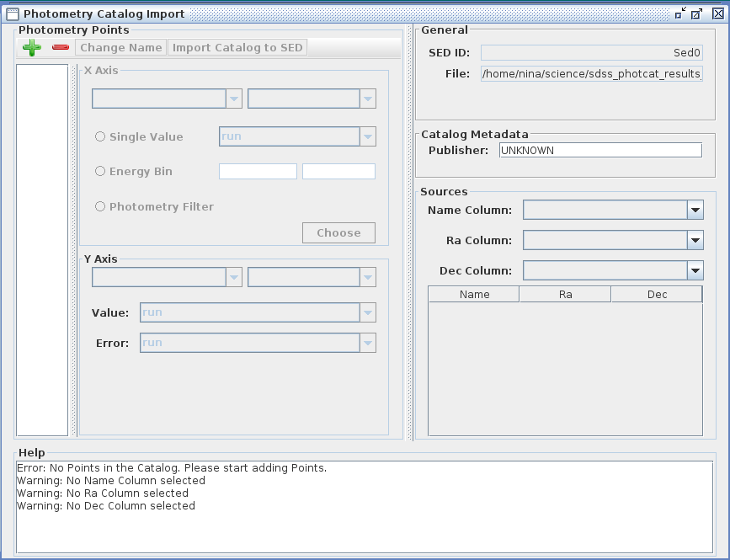The width and height of the screenshot is (730, 560).
Task: Click the Change Name button
Action: click(x=120, y=47)
